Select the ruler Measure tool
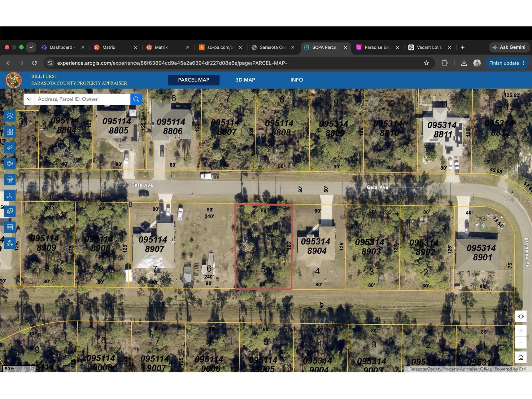This screenshot has height=399, width=532. (10, 148)
